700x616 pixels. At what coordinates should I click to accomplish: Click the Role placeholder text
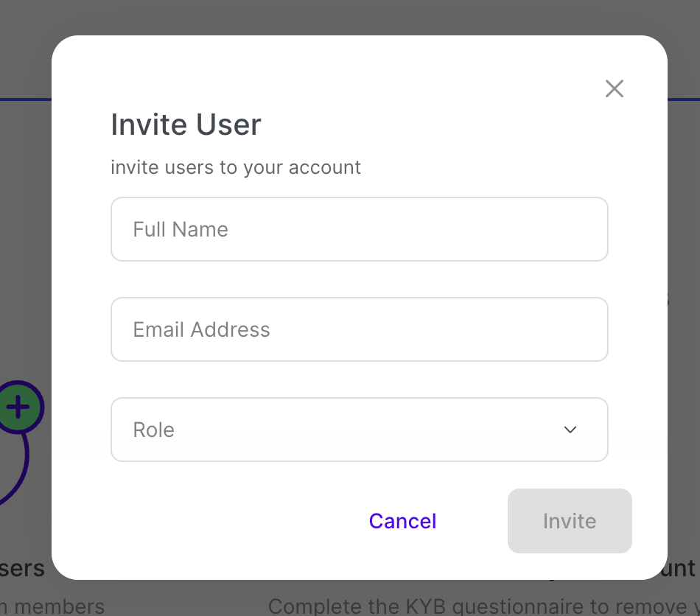point(153,430)
